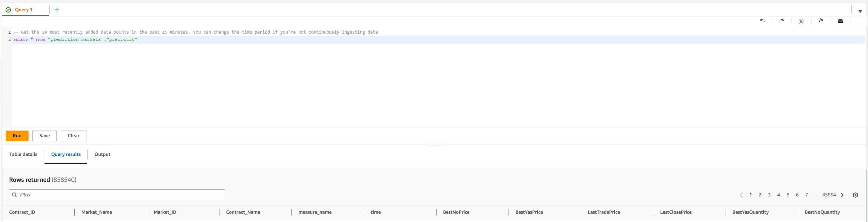Click the BestYesQuantity column header
This screenshot has height=222, width=868.
[750, 212]
